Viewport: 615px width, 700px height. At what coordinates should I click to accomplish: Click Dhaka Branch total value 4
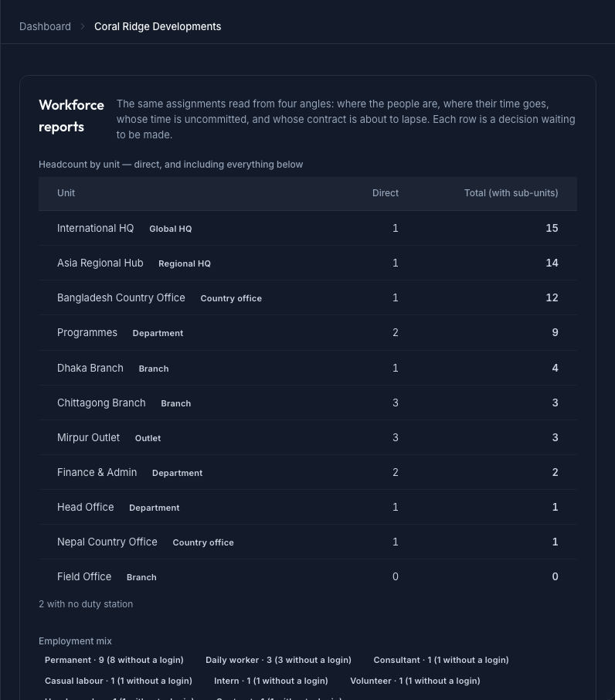tap(556, 369)
